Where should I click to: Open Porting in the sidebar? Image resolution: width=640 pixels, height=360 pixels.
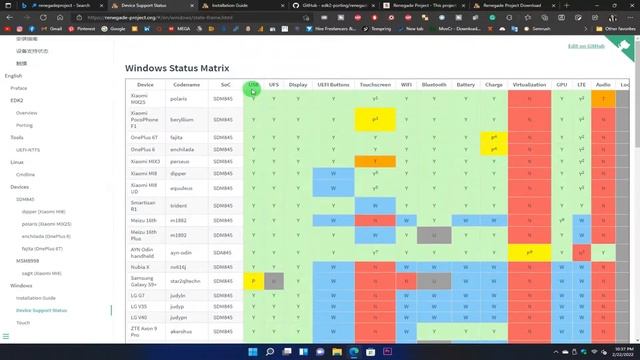click(24, 125)
